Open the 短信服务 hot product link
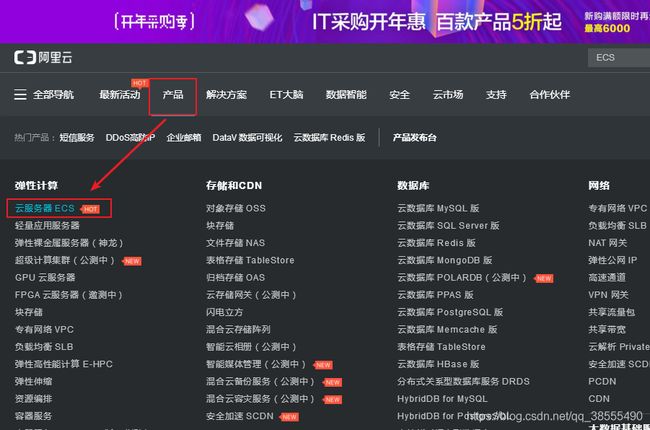The height and width of the screenshot is (430, 650). tap(77, 138)
